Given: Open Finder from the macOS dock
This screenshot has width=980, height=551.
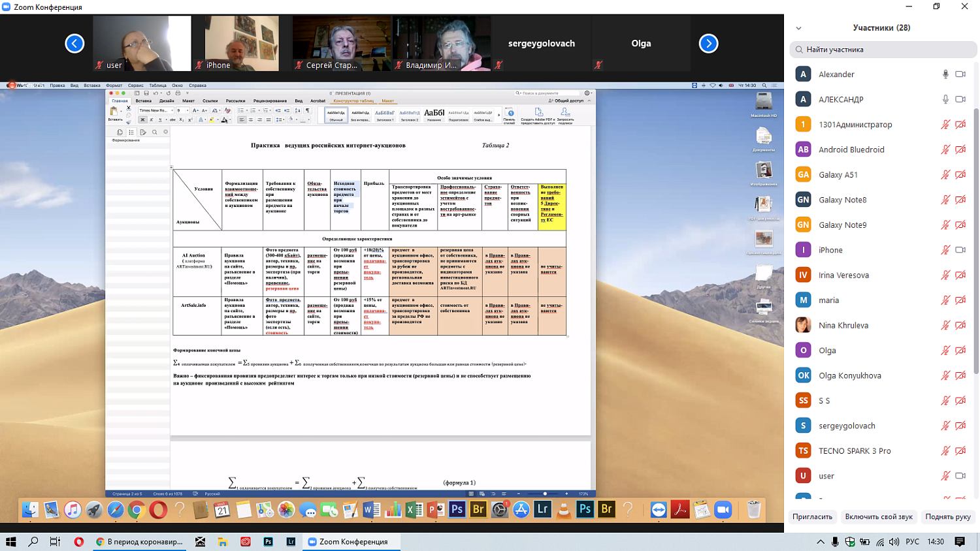Looking at the screenshot, I should coord(30,509).
